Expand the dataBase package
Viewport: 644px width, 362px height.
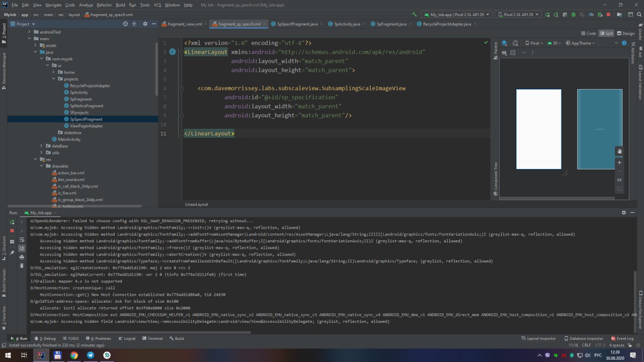42,146
